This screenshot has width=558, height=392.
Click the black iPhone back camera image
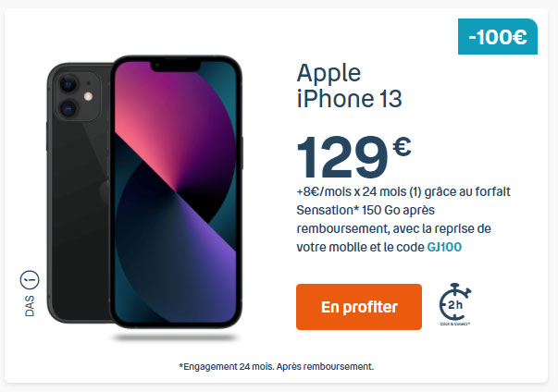pos(78,192)
